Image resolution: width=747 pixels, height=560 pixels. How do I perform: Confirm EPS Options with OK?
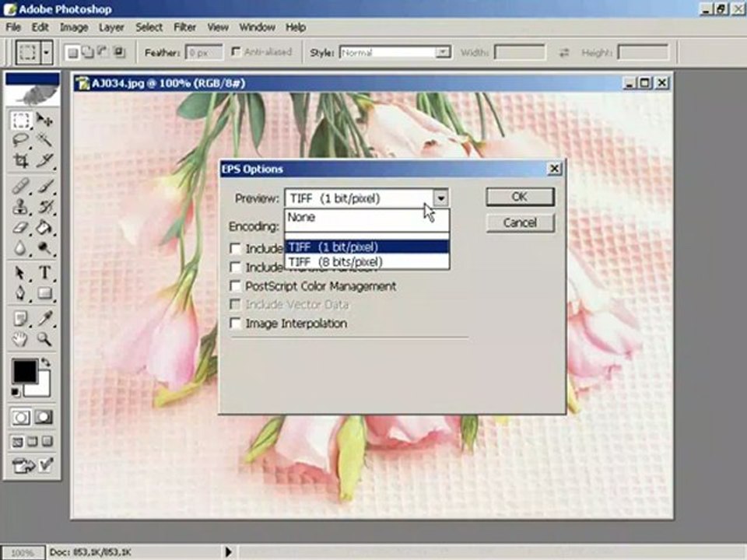pos(521,197)
